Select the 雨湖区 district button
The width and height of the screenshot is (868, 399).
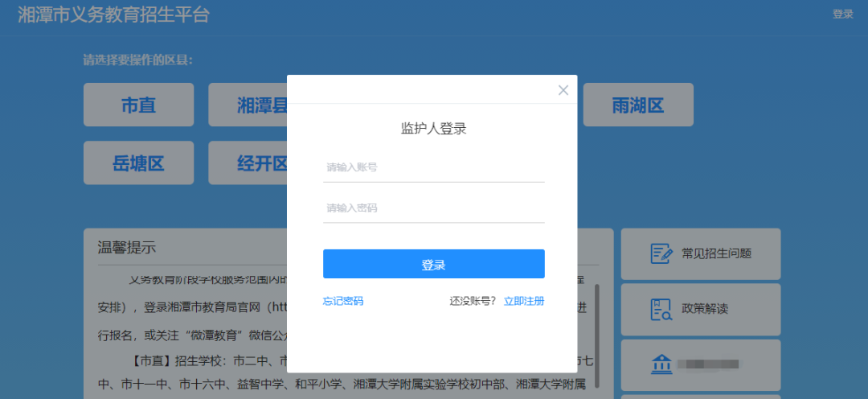pos(638,105)
